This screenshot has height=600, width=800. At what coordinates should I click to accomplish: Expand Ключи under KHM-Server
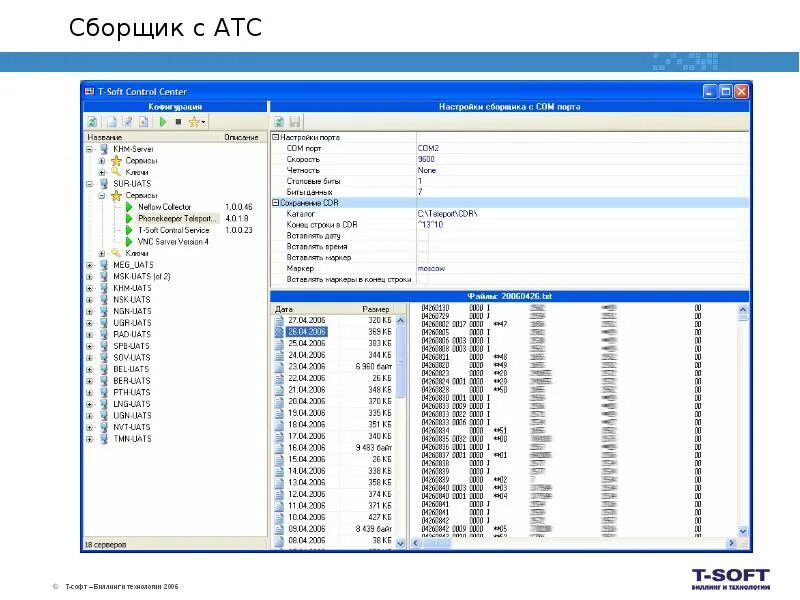102,172
